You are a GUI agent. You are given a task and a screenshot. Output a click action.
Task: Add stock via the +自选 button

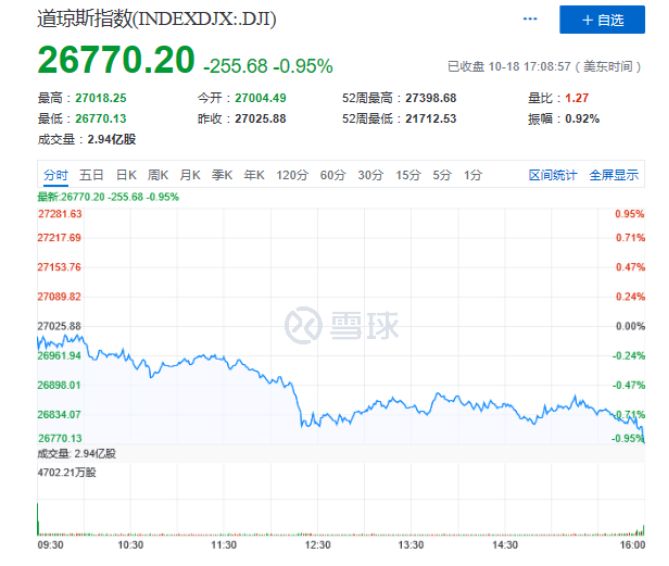point(602,20)
